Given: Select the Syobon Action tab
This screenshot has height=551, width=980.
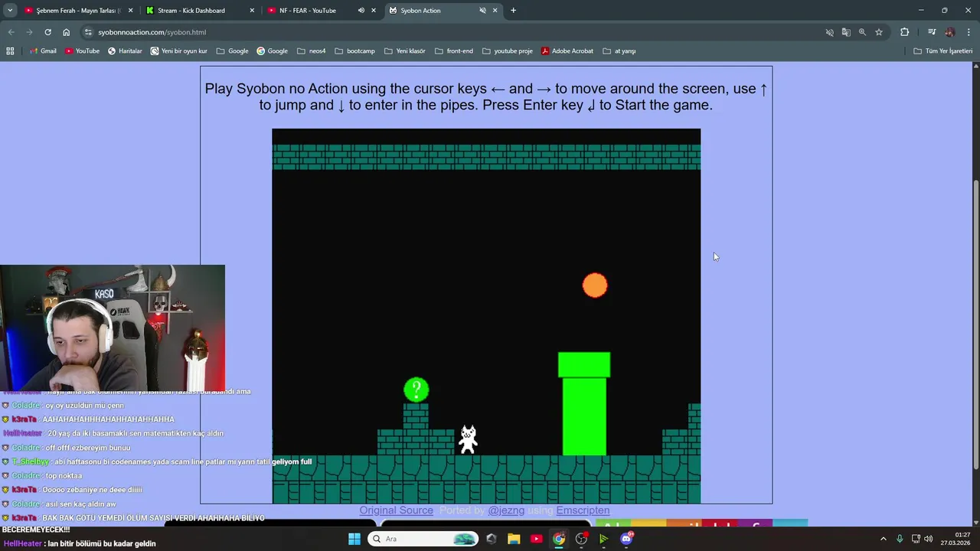Looking at the screenshot, I should [x=443, y=11].
